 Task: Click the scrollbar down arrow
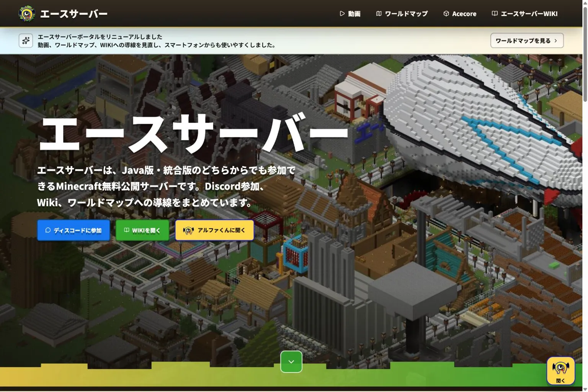[x=585, y=389]
